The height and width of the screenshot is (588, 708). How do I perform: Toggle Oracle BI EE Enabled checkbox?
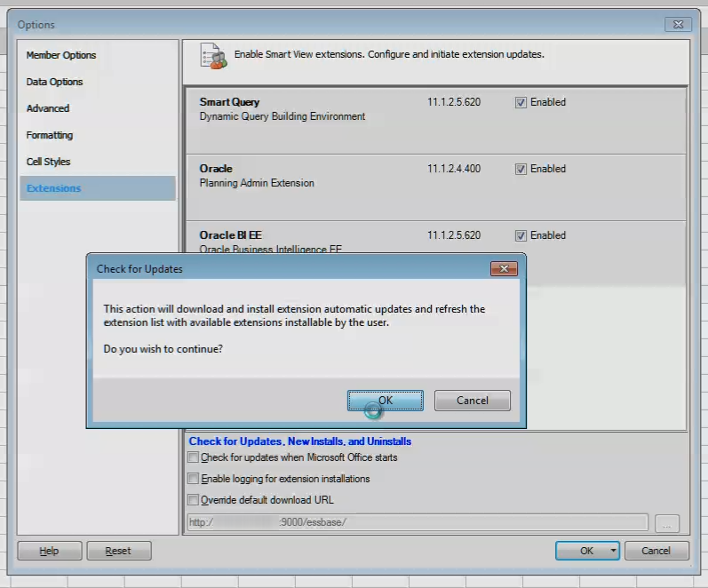point(521,235)
